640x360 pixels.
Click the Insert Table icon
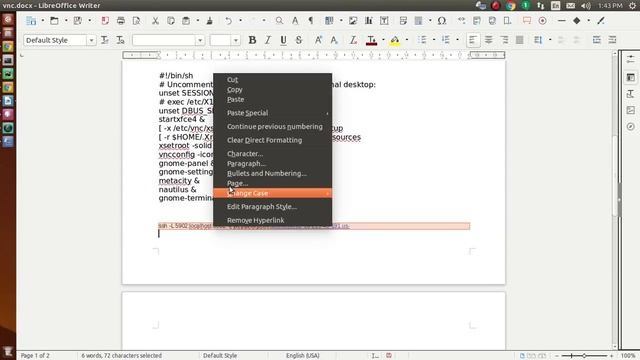(329, 20)
